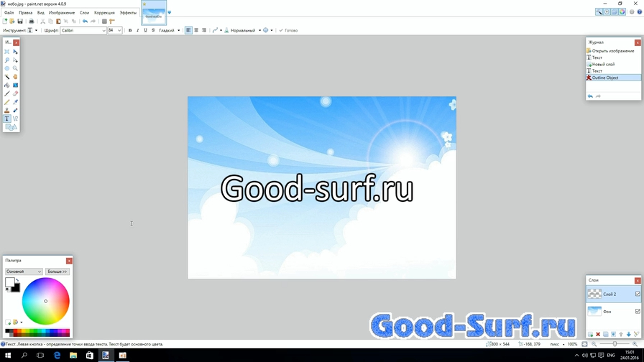Set text alignment to center
Screen dimensions: 644x362
[x=196, y=30]
